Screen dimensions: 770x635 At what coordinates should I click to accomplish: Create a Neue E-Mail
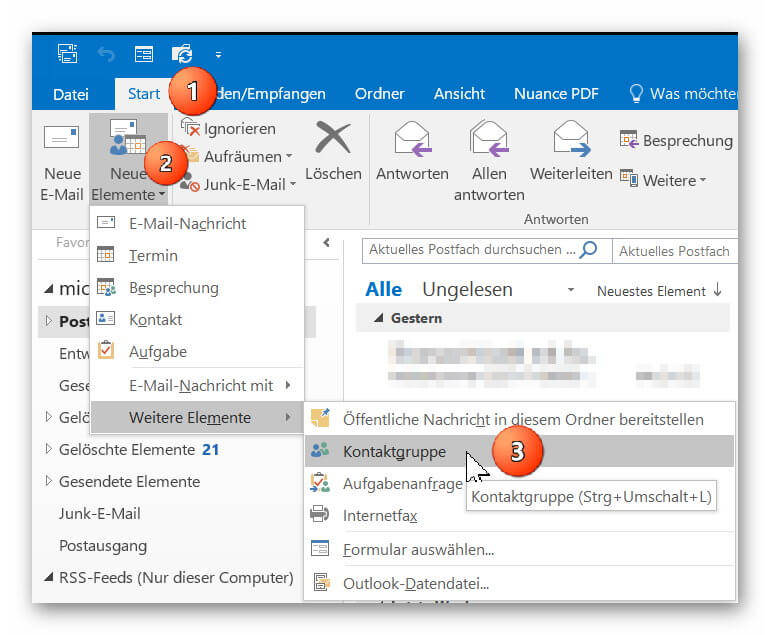point(62,164)
